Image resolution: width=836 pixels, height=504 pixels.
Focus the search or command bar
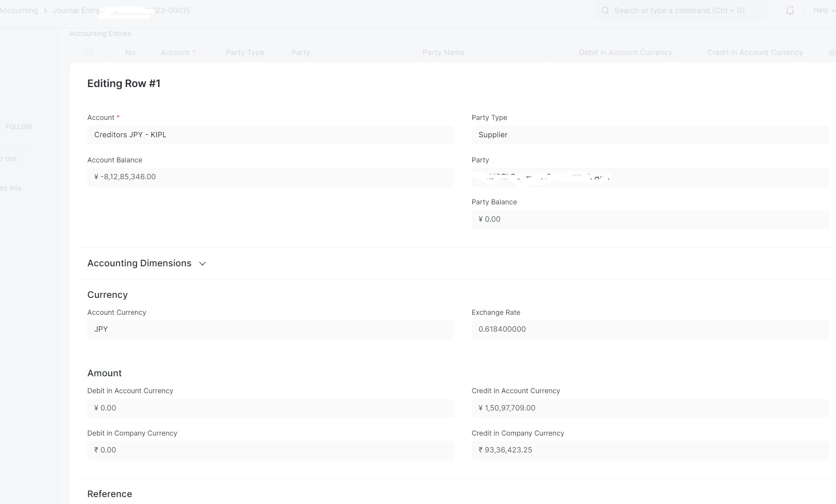tap(679, 10)
